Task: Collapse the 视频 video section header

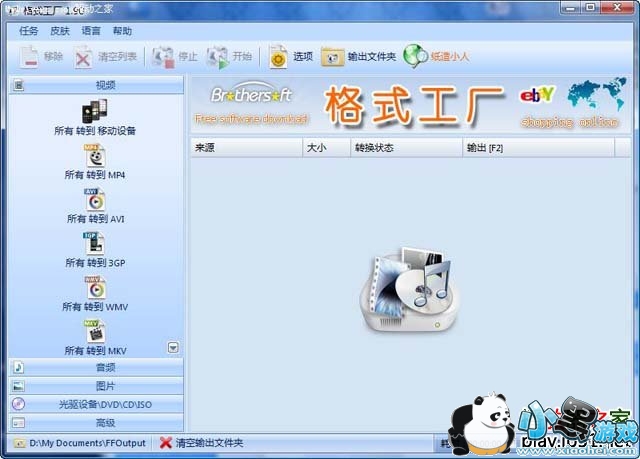Action: click(x=96, y=85)
